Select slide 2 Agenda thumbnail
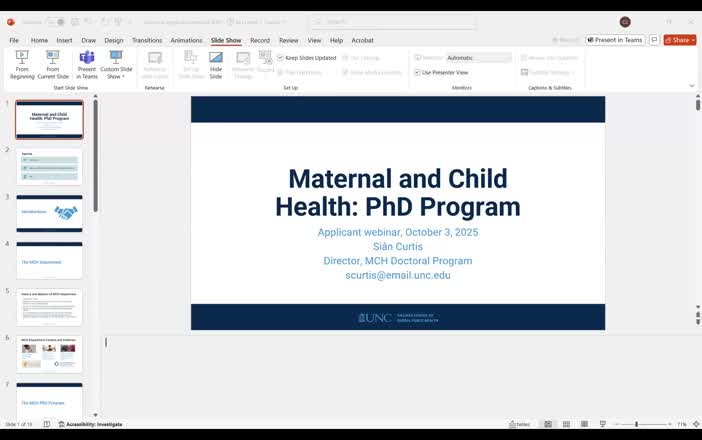Screen dimensions: 702x440 [x=49, y=167]
